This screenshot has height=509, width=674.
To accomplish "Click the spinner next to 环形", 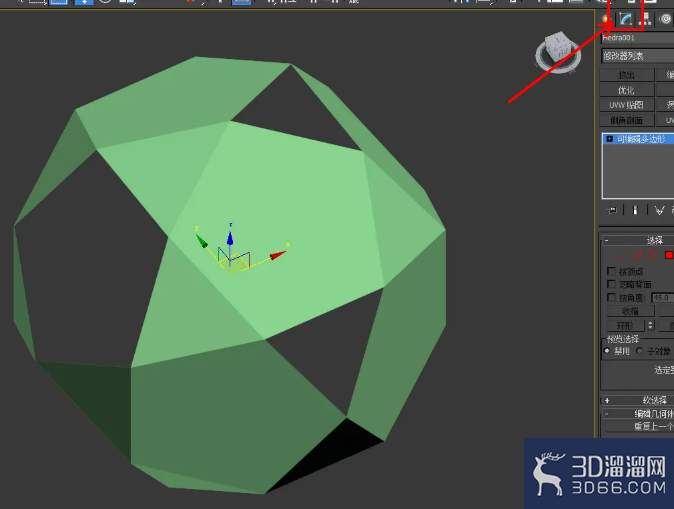I will [650, 325].
